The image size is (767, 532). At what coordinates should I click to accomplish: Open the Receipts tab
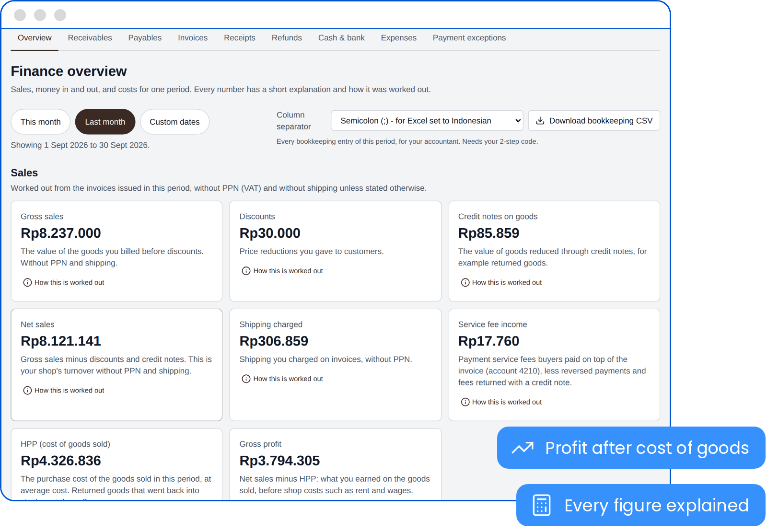click(240, 38)
